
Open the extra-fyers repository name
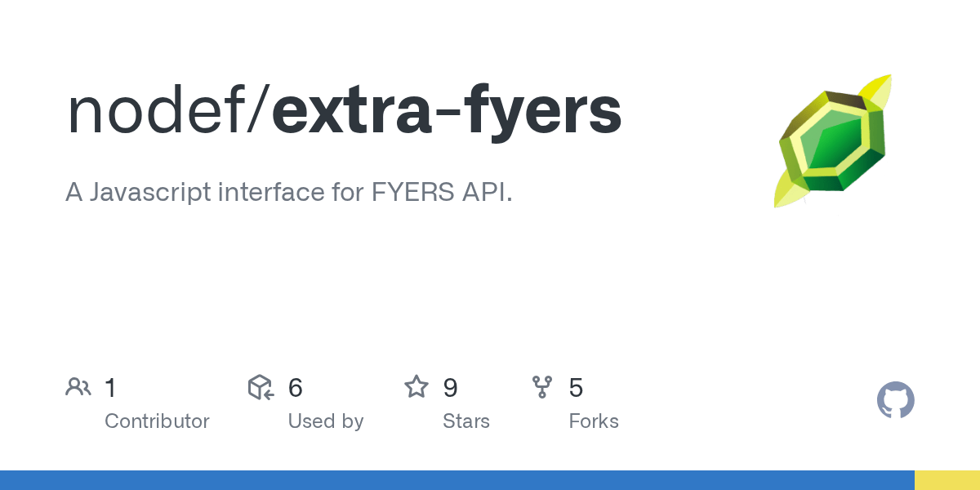[447, 113]
